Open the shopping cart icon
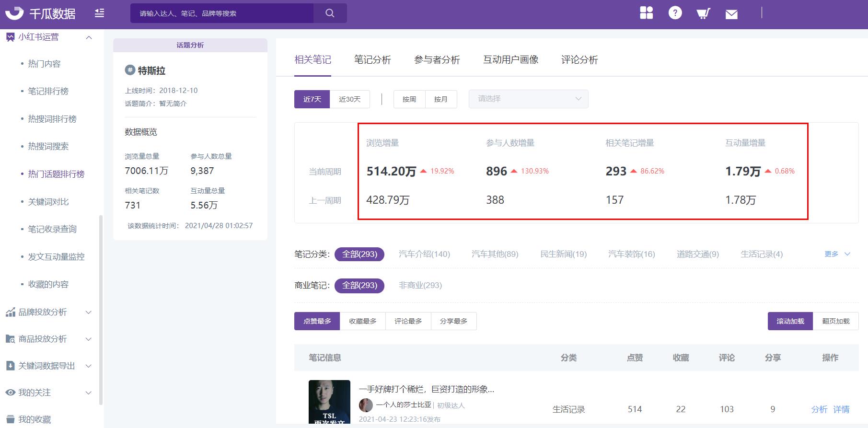868x428 pixels. point(703,13)
